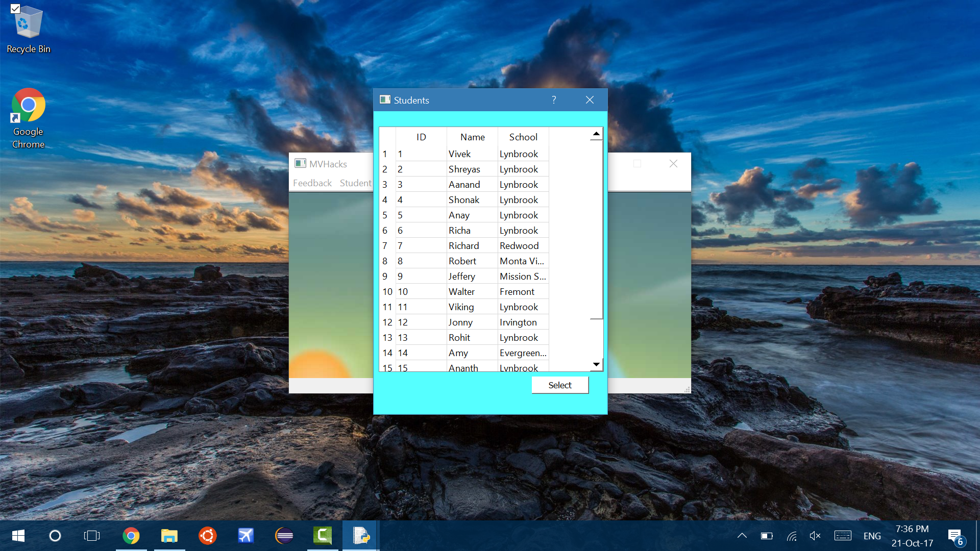The width and height of the screenshot is (980, 551).
Task: Click the School column header
Action: 523,137
